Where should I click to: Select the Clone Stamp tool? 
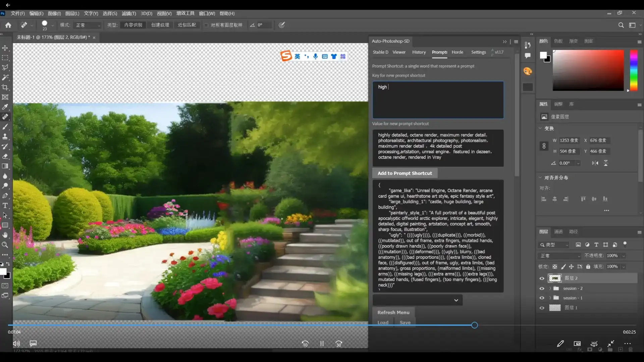click(5, 136)
